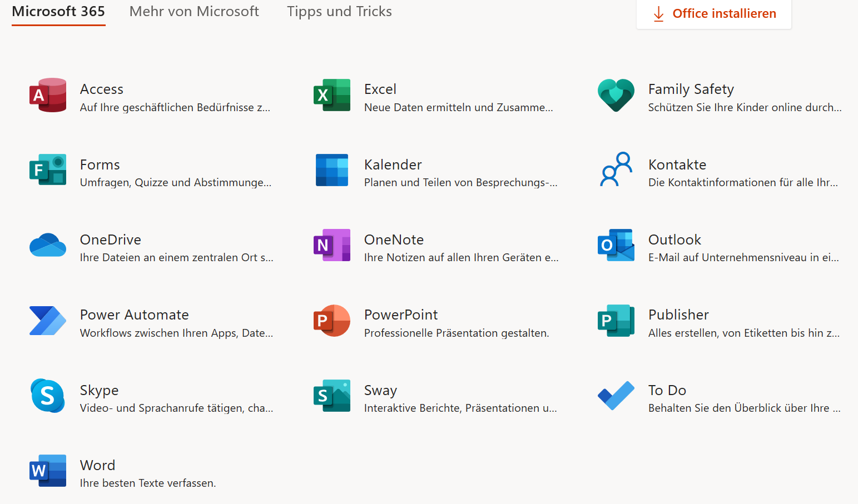The image size is (858, 504).
Task: Open the Access app icon
Action: coord(48,95)
